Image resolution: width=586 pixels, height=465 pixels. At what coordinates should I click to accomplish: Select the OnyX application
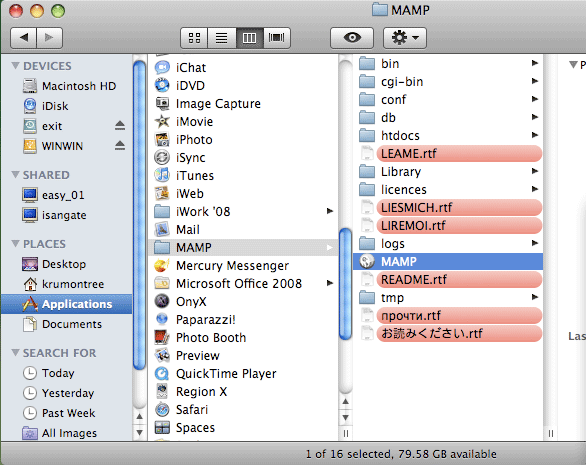tap(243, 301)
